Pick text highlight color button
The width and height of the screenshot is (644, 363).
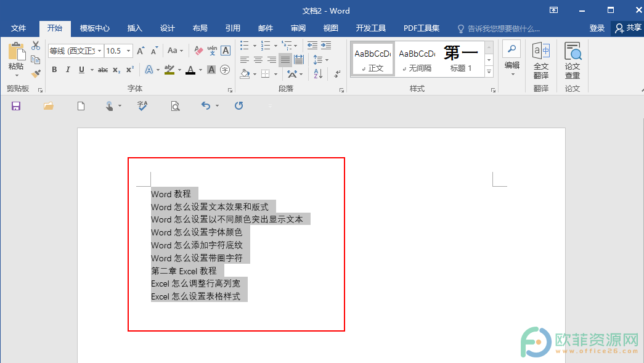pos(169,70)
